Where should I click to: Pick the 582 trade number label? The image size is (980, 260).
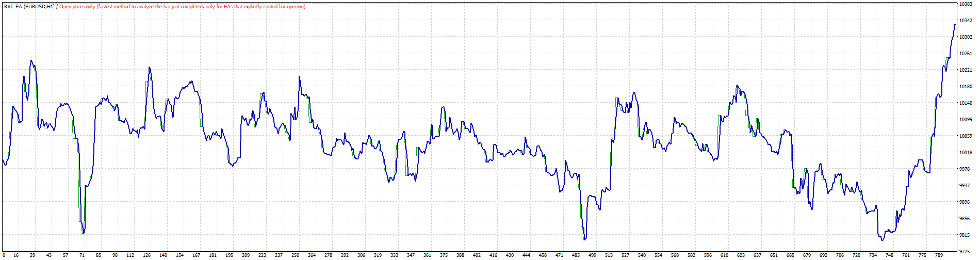(691, 255)
